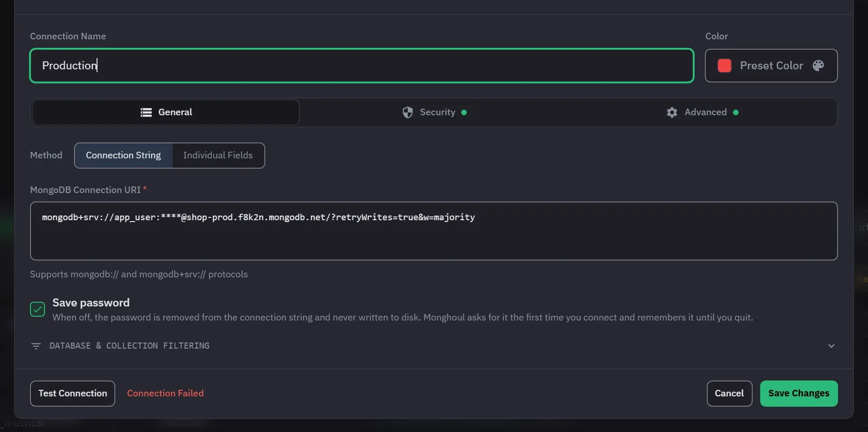The height and width of the screenshot is (432, 868).
Task: Click the Cancel button
Action: click(x=729, y=394)
